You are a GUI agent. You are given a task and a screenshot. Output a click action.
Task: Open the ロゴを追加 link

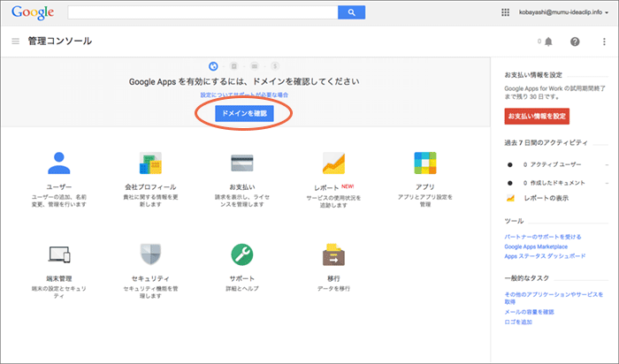tap(518, 322)
